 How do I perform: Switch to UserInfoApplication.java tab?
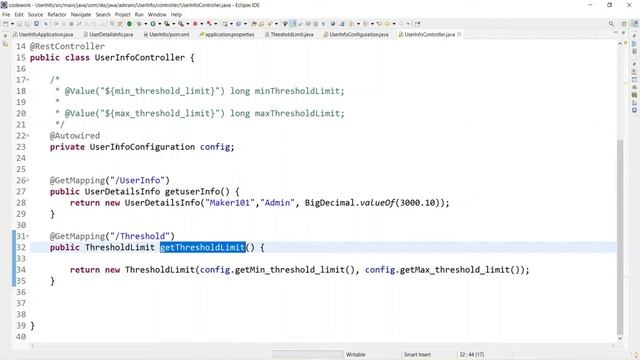click(43, 35)
